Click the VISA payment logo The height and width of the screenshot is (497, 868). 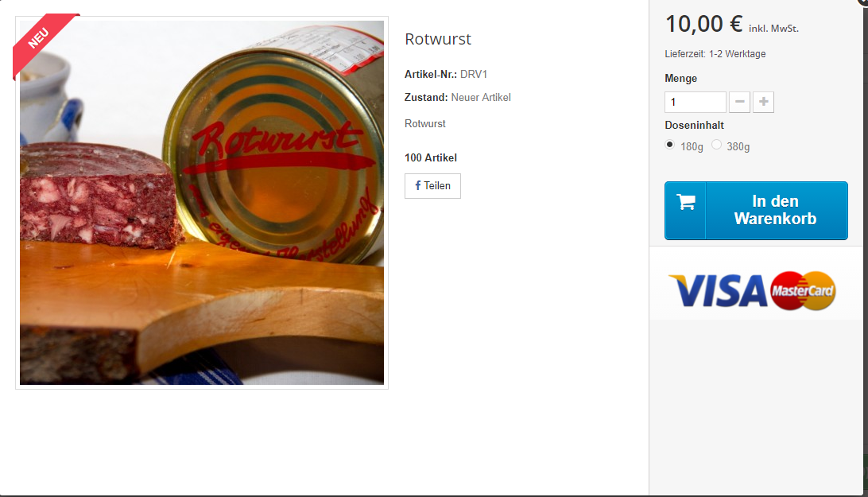pyautogui.click(x=718, y=291)
